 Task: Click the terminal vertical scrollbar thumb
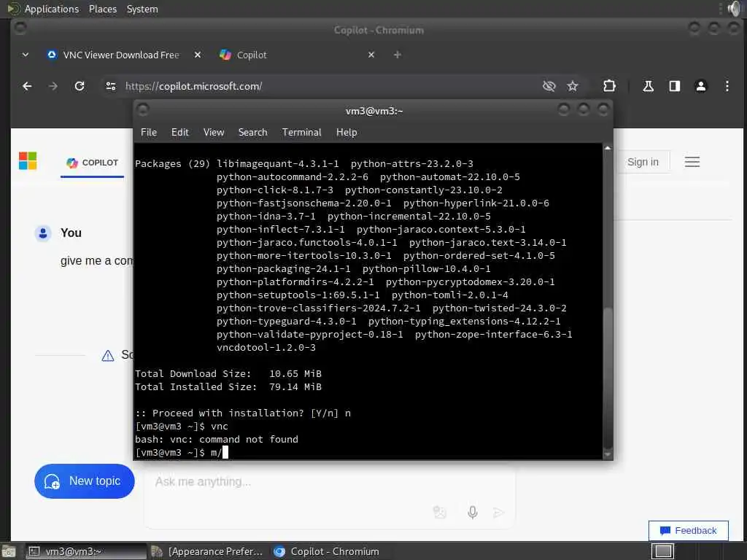point(608,377)
